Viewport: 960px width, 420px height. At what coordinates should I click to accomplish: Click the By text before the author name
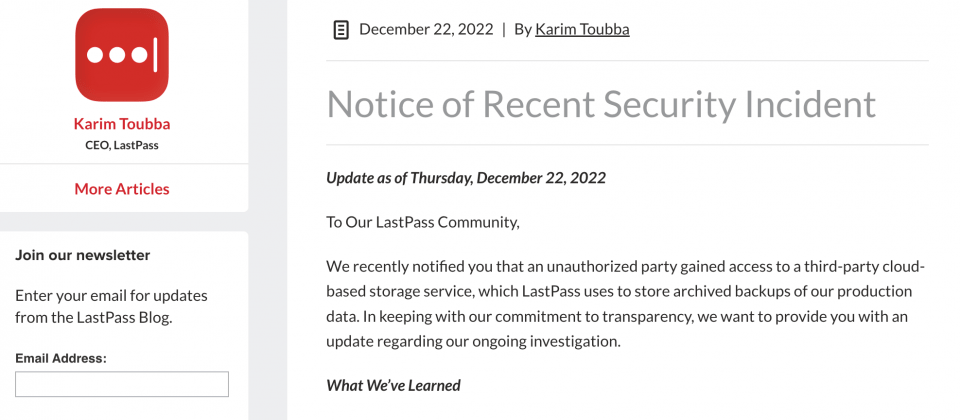coord(523,29)
